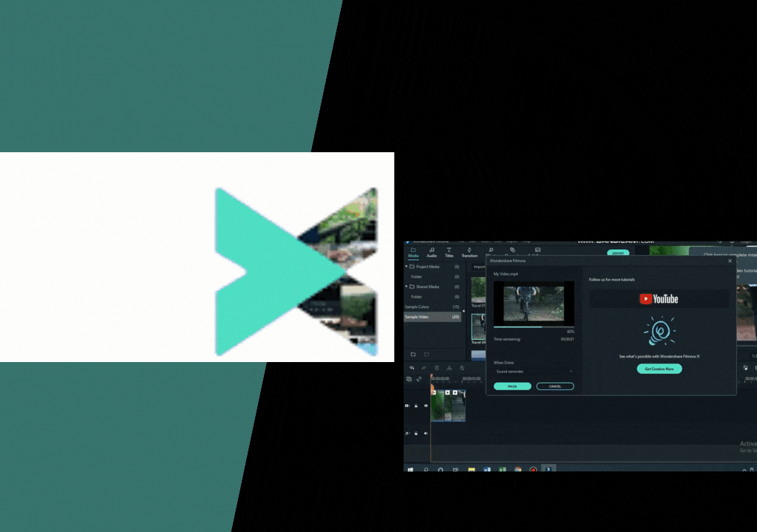Create a new folder in the media library
This screenshot has width=757, height=532.
(415, 355)
